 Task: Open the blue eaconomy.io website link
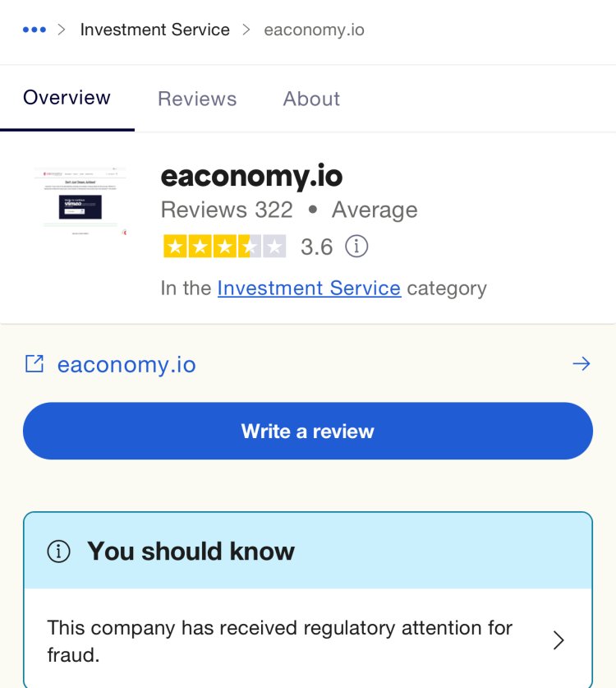pyautogui.click(x=126, y=364)
